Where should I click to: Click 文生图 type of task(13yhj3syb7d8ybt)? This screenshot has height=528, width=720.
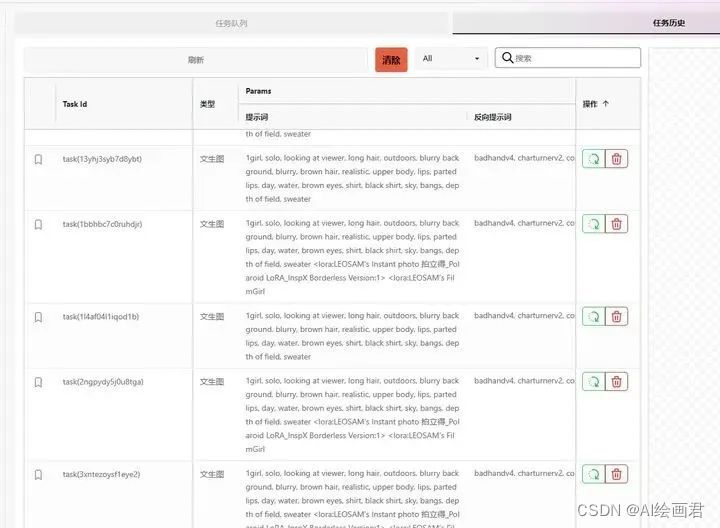coord(212,159)
